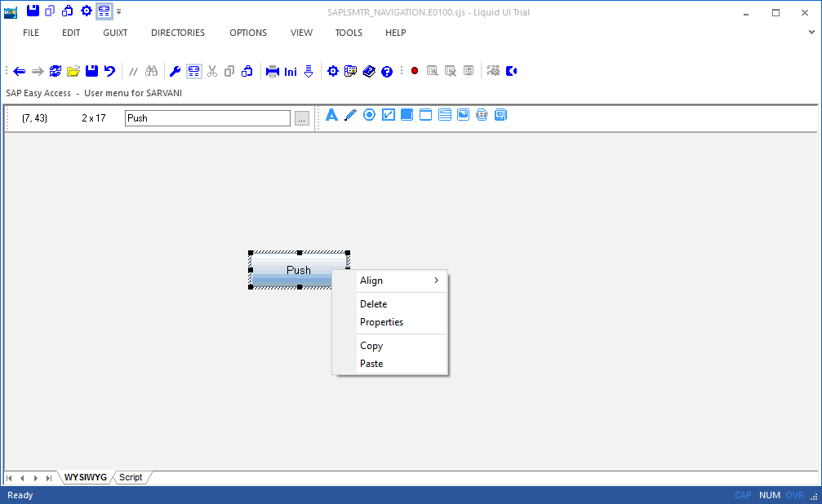Click the ellipsis button beside Push field

(302, 118)
